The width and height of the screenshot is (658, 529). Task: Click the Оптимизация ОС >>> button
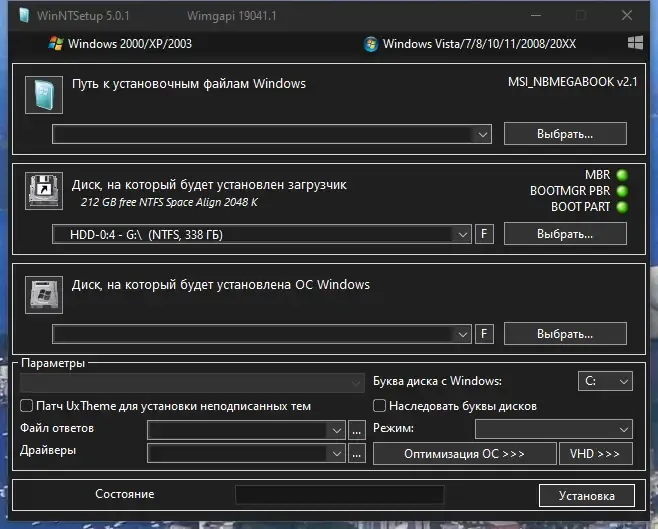point(465,453)
